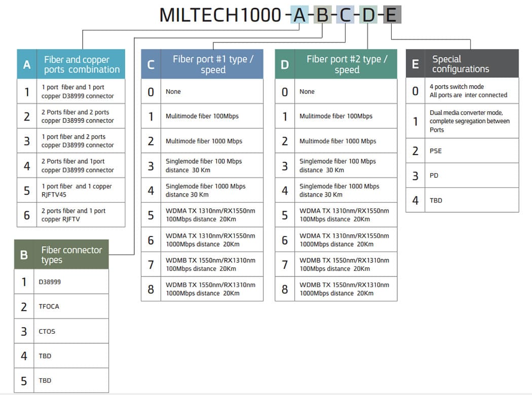Click the letter D cell of Fiber port #2 header
Image resolution: width=532 pixels, height=395 pixels.
[285, 64]
